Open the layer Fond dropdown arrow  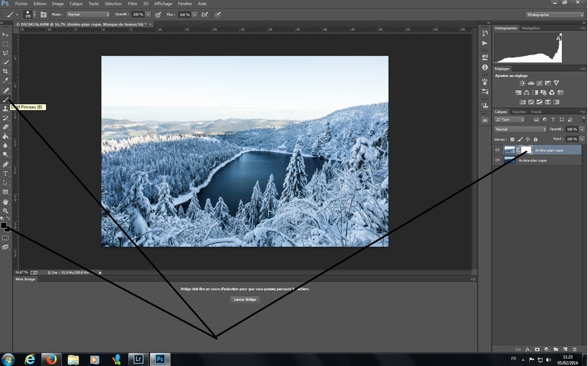point(582,139)
